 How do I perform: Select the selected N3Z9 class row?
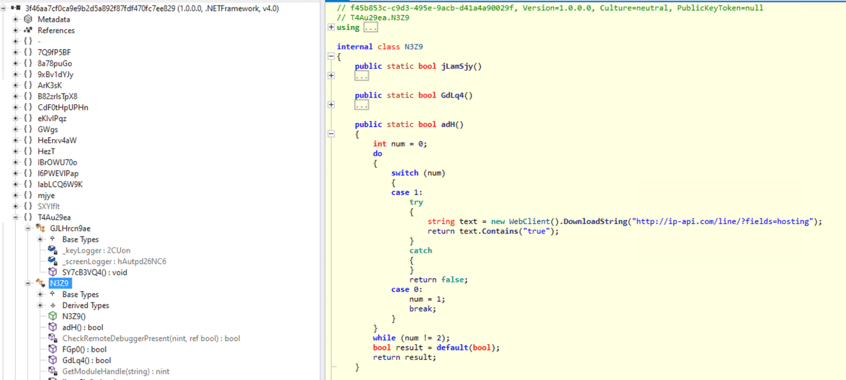[59, 283]
